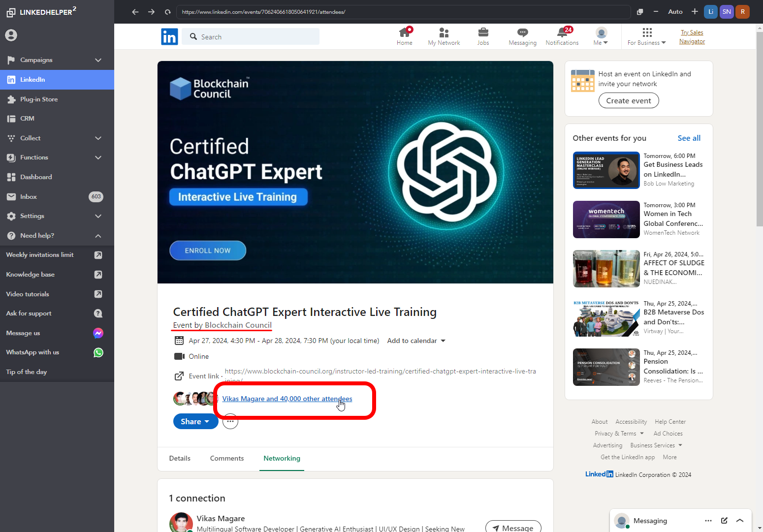Collapse the Need help? section

[98, 236]
